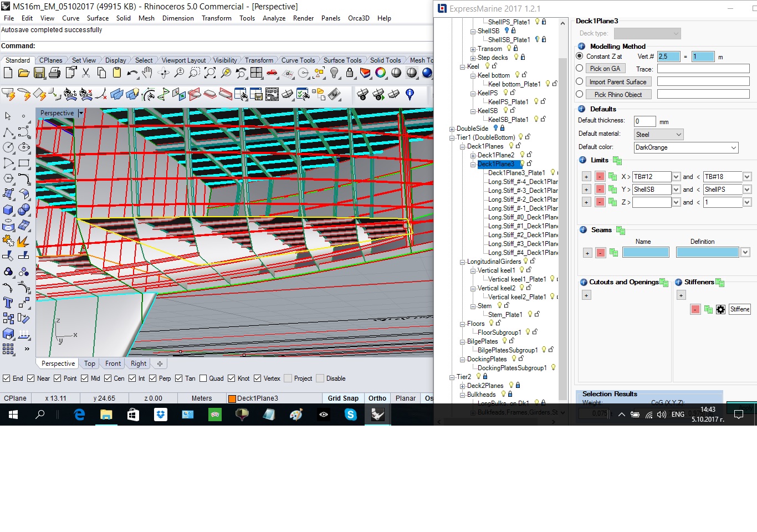Click the Lock objects padlock icon
Screen dimensions: 757x532
[350, 73]
